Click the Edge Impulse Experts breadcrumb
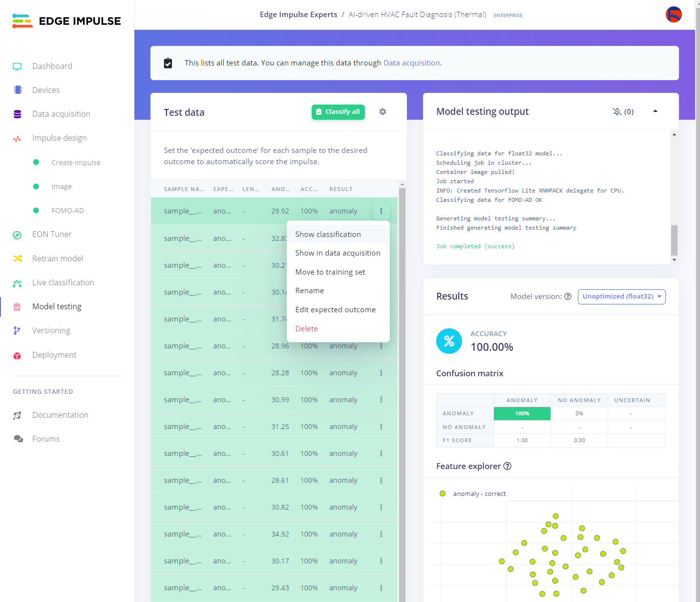This screenshot has height=602, width=700. pos(298,15)
